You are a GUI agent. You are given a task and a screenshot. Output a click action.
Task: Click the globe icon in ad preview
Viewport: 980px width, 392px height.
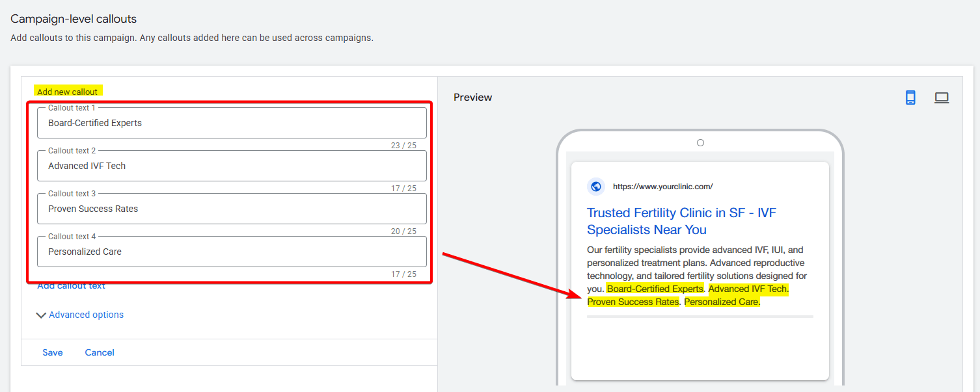[x=595, y=187]
